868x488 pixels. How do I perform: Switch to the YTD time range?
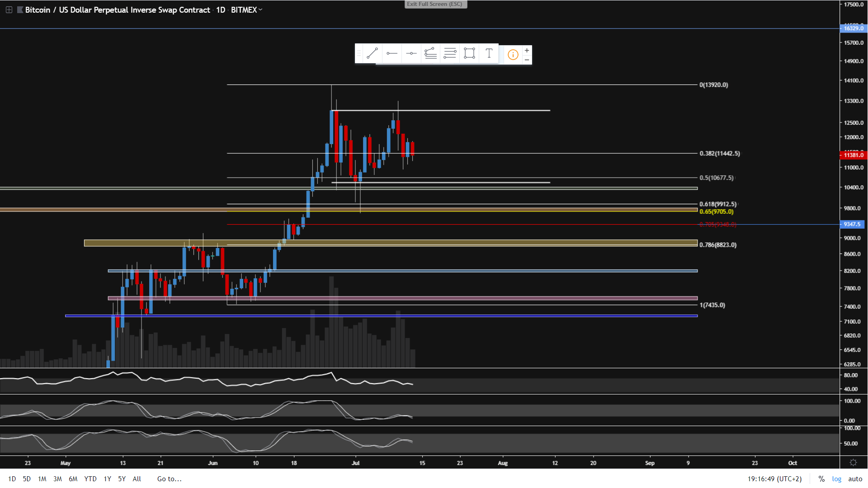[x=90, y=479]
